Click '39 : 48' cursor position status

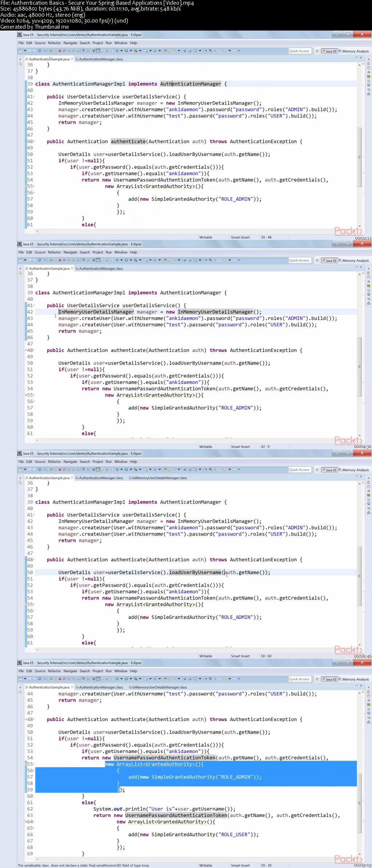[x=266, y=237]
